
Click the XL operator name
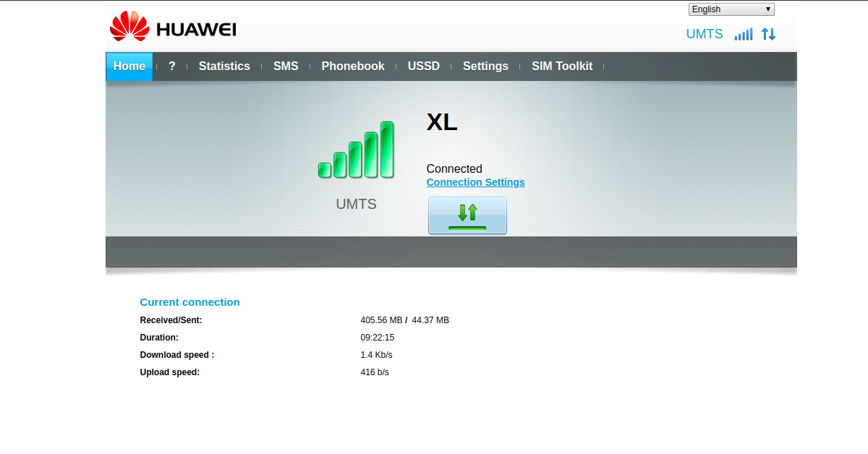pyautogui.click(x=442, y=122)
